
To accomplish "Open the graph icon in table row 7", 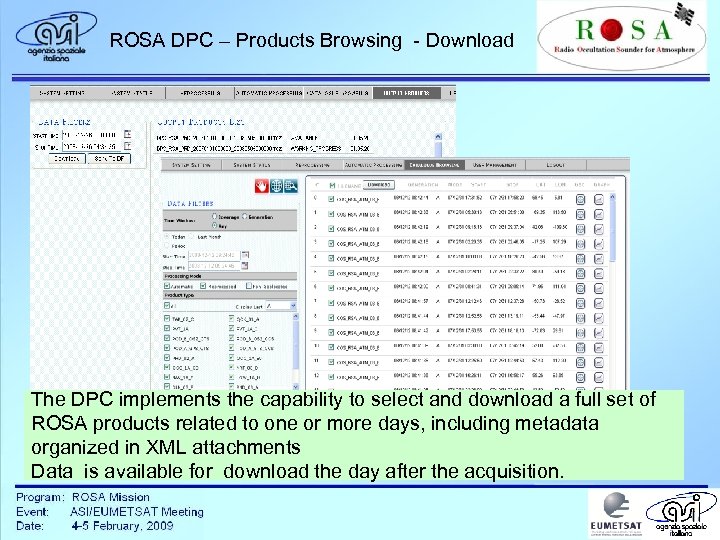I will tap(599, 304).
